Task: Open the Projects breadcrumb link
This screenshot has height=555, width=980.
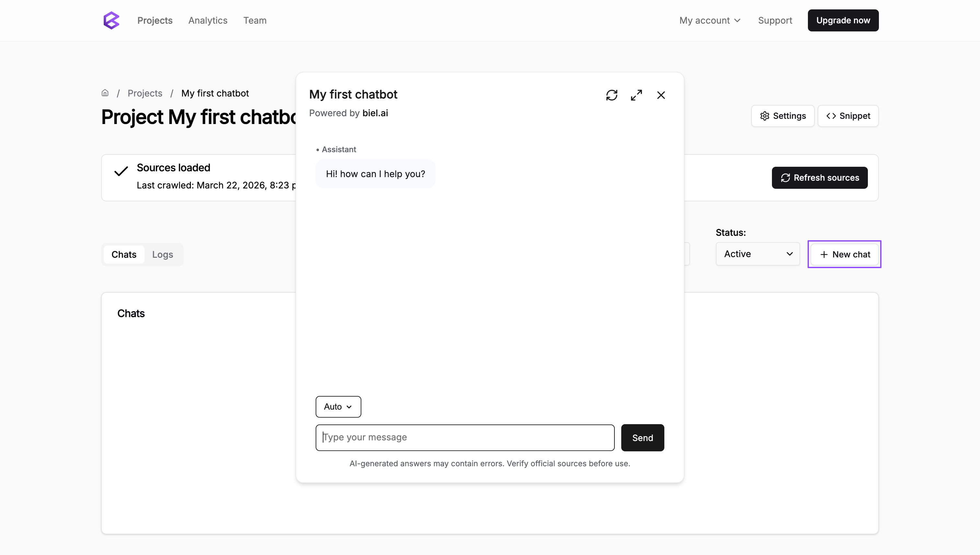Action: click(x=145, y=93)
